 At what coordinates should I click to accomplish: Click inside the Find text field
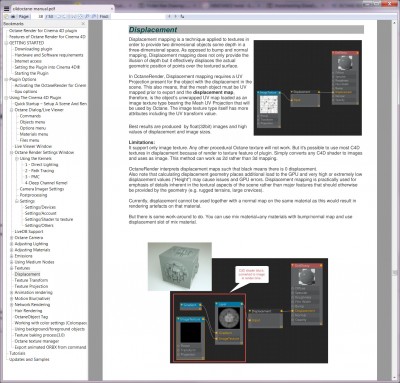click(137, 16)
